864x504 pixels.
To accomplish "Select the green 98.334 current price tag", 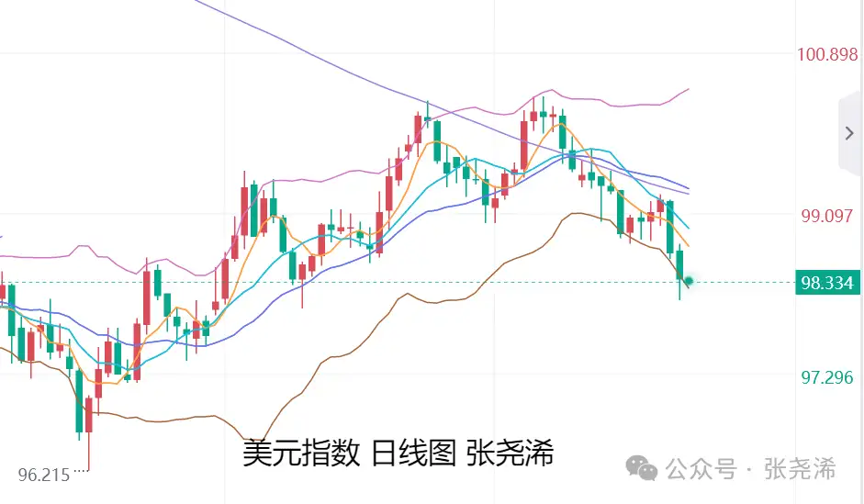I will point(827,283).
